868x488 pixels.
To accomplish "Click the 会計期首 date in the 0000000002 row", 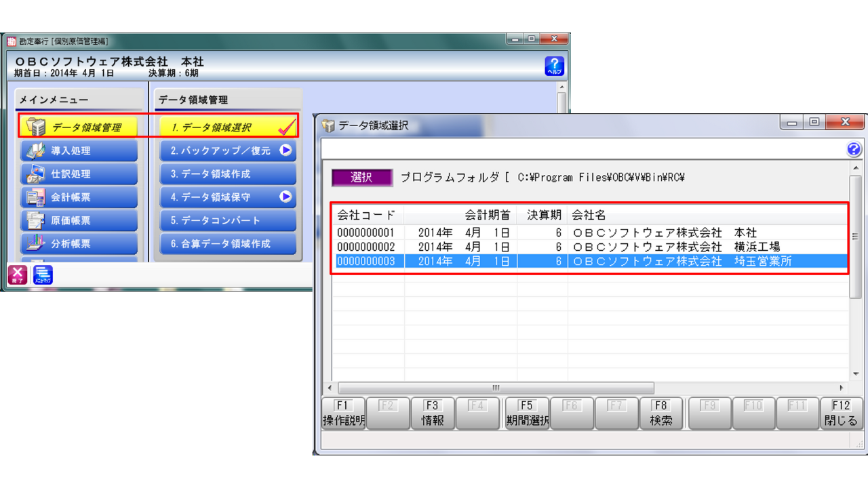I will tap(464, 247).
